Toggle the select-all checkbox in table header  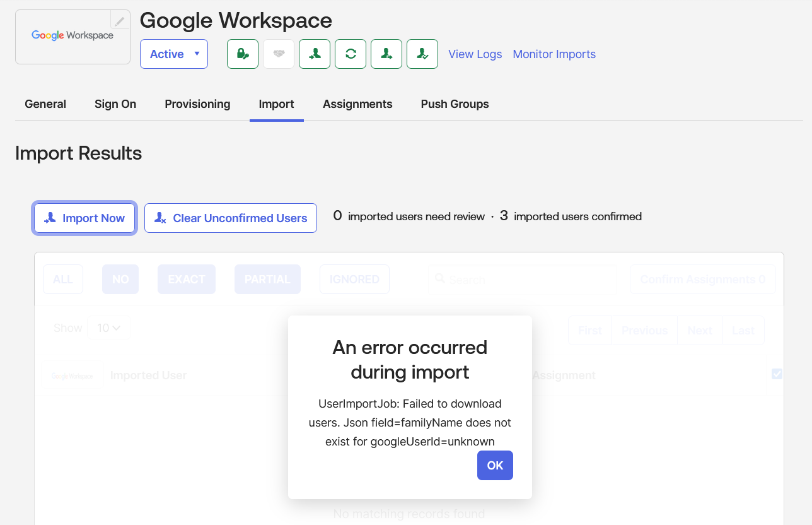(777, 374)
